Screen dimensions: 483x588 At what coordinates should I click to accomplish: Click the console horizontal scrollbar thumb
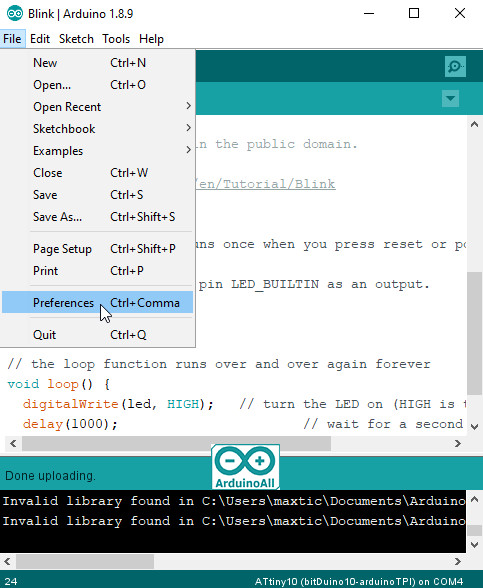[x=85, y=561]
